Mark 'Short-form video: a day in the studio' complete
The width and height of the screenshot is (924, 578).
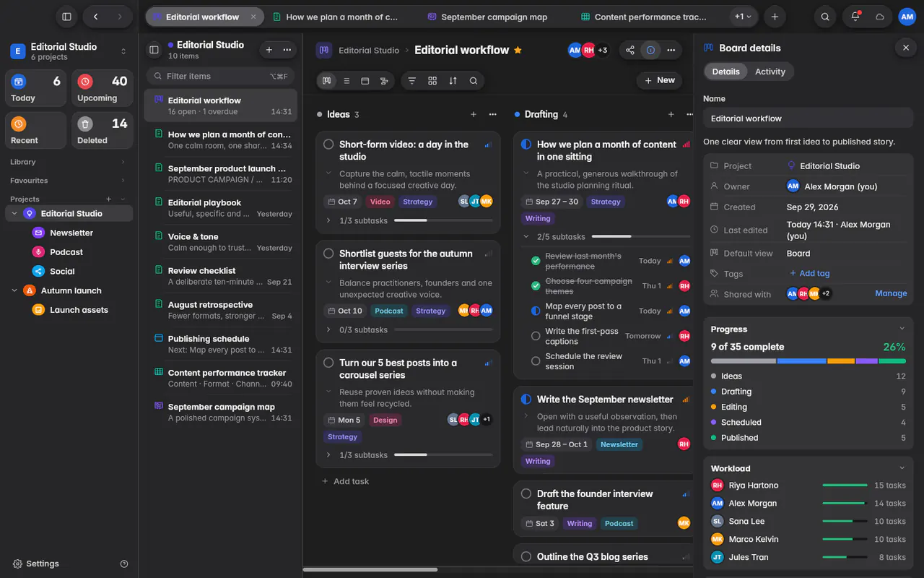(x=328, y=144)
